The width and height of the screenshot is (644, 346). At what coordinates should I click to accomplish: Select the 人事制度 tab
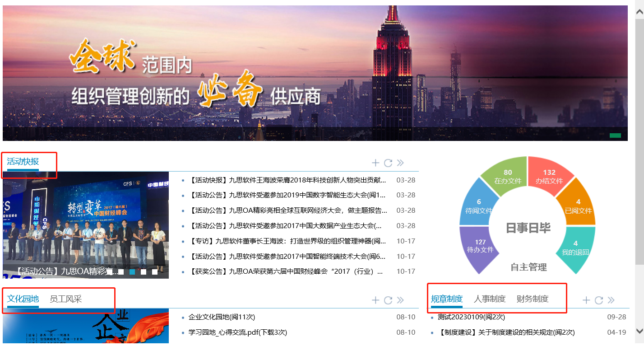(489, 299)
